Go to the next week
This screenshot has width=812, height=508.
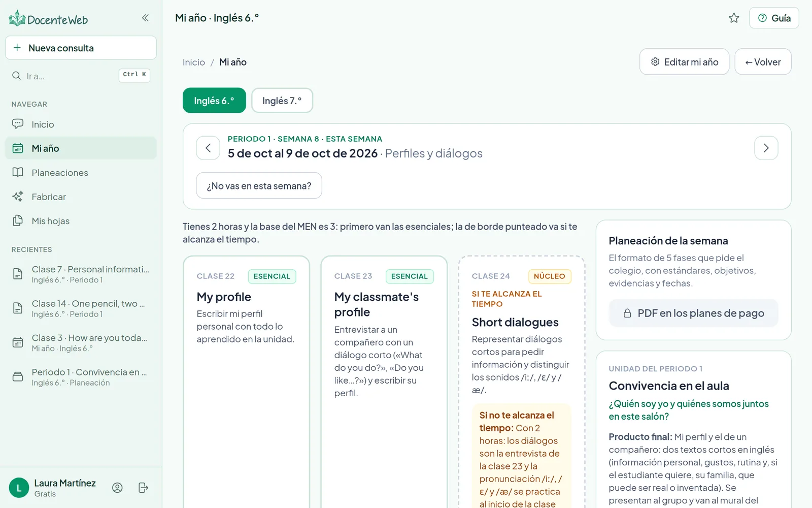pyautogui.click(x=766, y=148)
